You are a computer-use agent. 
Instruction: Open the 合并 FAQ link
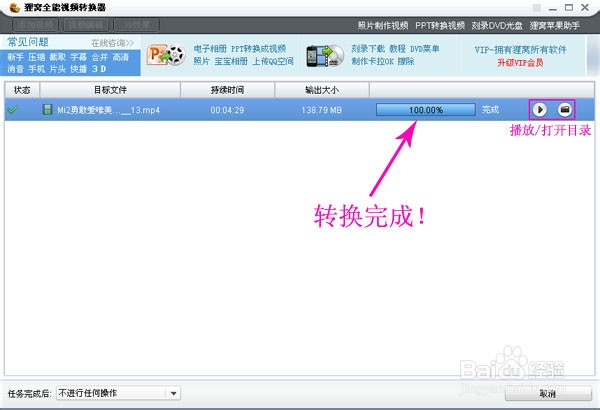[x=99, y=57]
